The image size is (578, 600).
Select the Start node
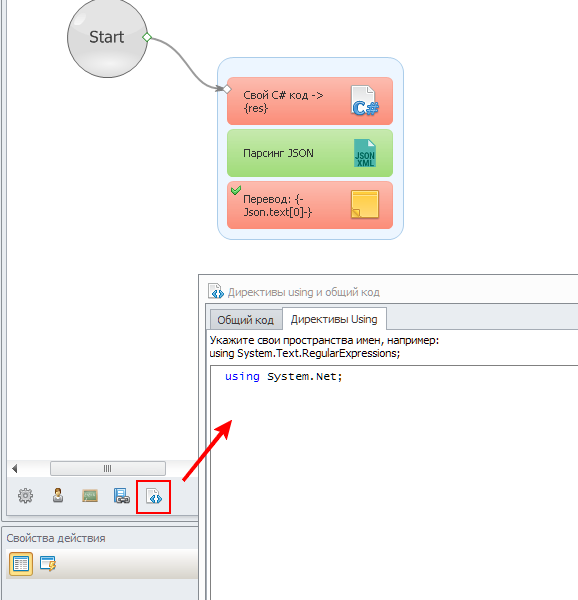pos(107,38)
